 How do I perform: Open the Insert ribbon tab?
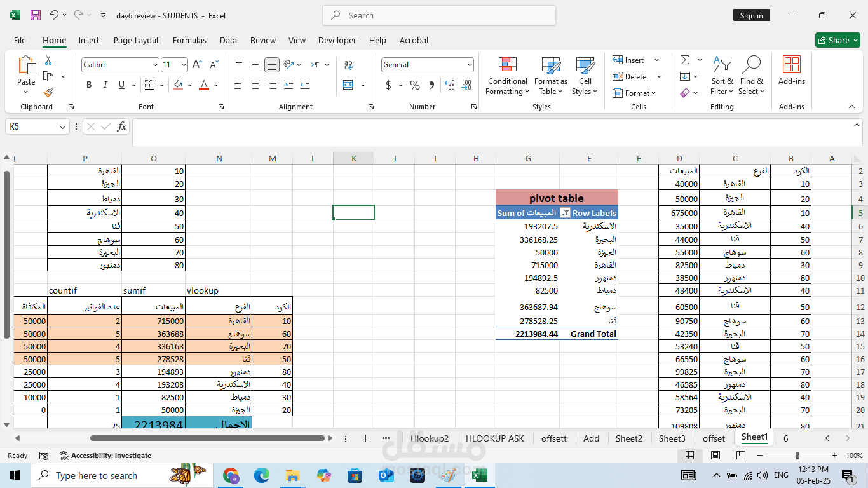pyautogui.click(x=89, y=40)
